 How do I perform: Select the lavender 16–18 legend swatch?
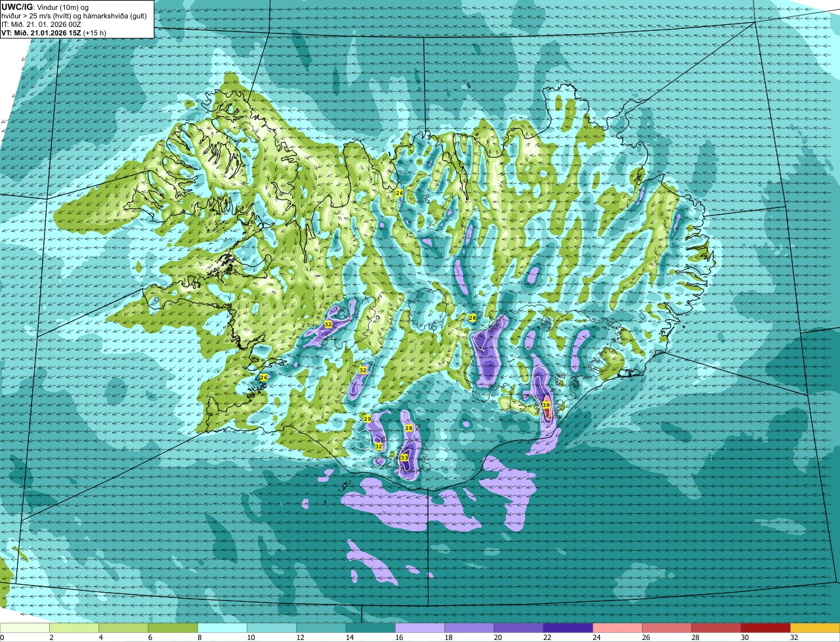tap(420, 628)
